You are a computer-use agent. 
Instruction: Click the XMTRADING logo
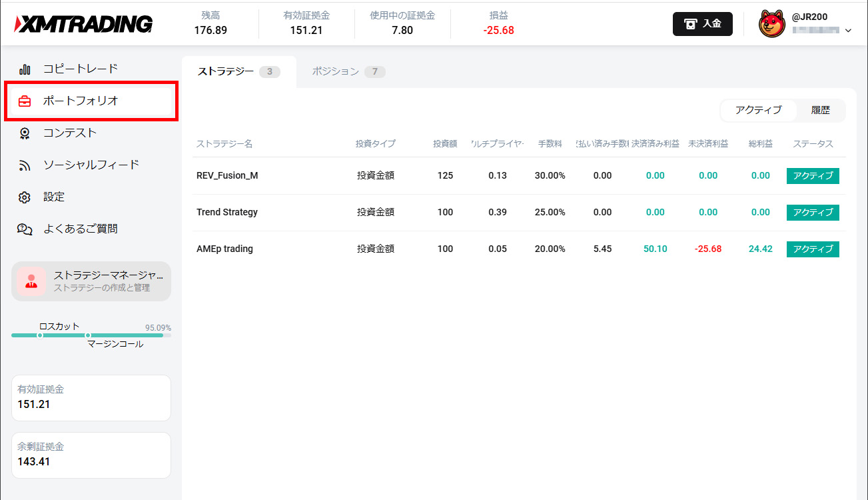click(83, 24)
